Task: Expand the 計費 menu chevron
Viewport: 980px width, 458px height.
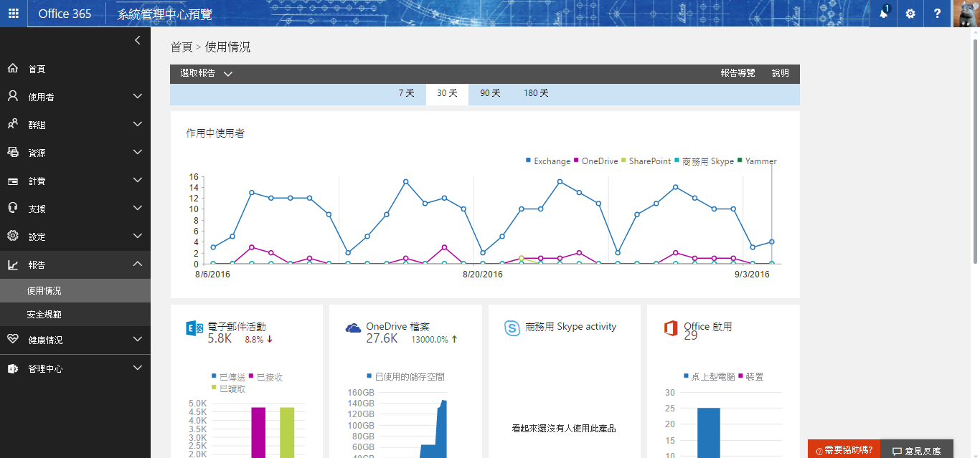Action: click(138, 181)
